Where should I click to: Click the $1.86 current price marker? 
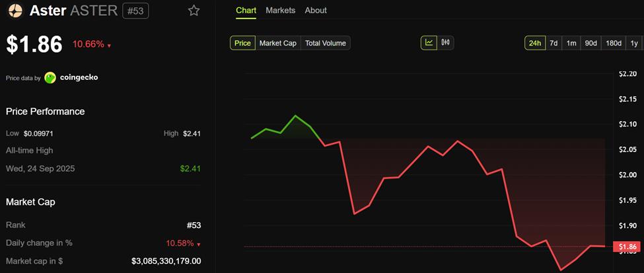[627, 247]
